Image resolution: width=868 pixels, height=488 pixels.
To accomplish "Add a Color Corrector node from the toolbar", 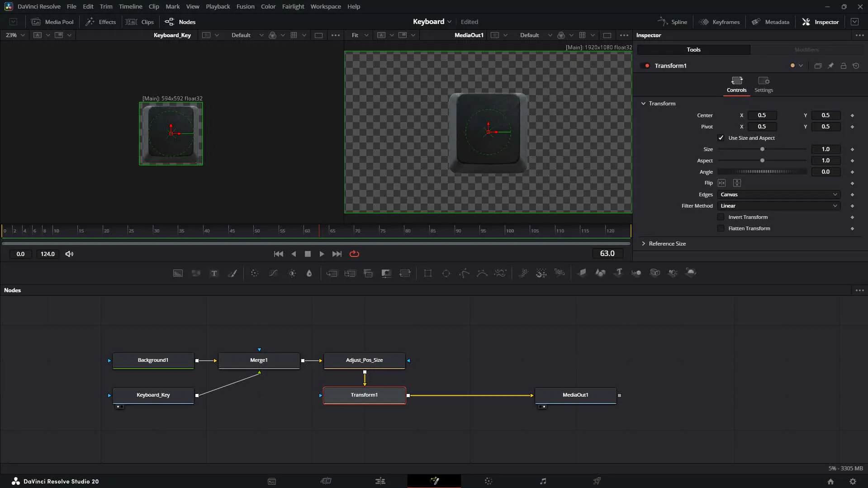I will tap(255, 273).
